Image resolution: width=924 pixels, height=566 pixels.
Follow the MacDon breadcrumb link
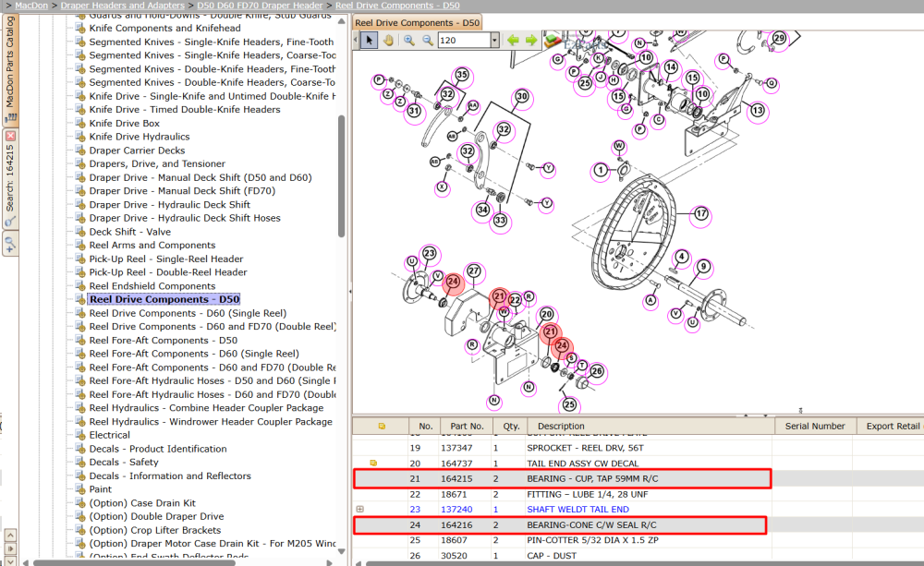click(31, 6)
